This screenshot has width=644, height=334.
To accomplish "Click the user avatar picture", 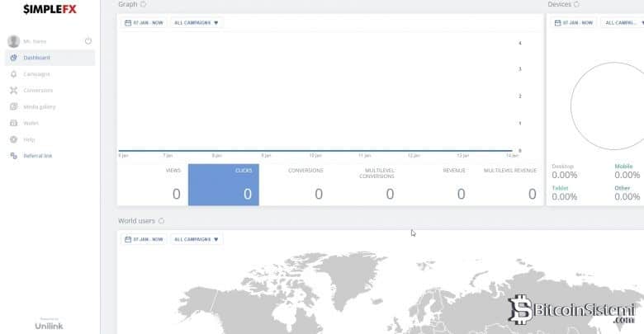I will [x=13, y=41].
